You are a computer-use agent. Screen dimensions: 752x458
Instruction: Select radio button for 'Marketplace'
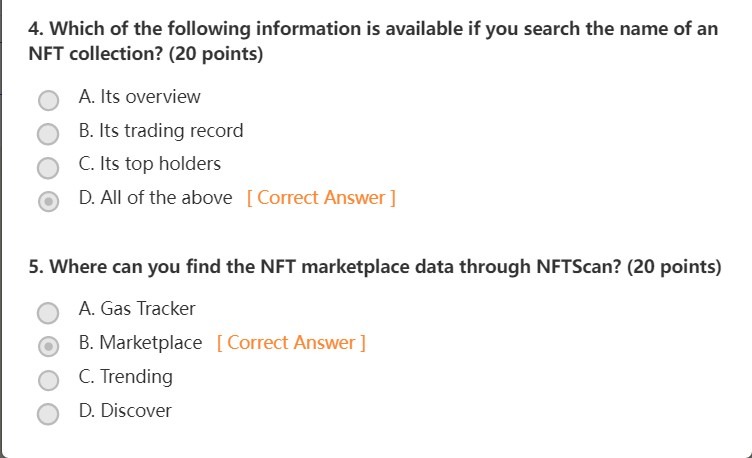point(48,346)
